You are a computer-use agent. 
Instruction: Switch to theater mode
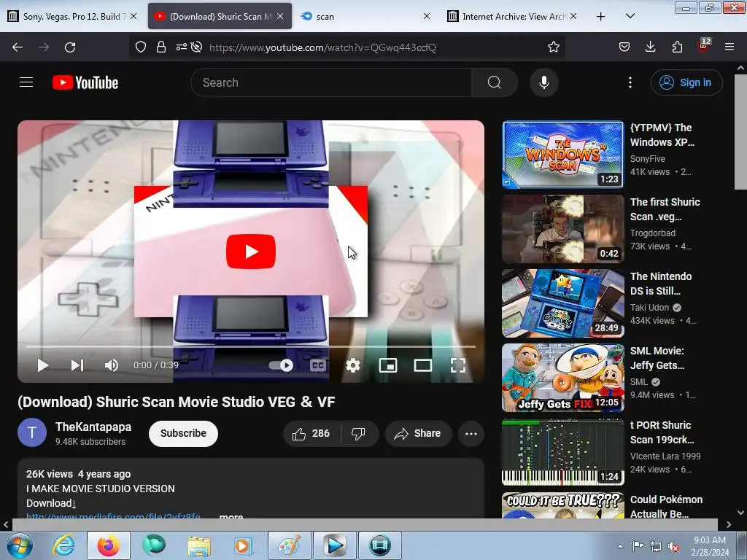[x=422, y=365]
